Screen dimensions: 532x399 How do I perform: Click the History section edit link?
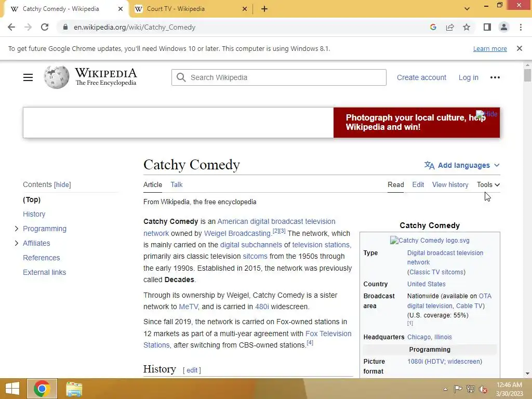tap(192, 370)
